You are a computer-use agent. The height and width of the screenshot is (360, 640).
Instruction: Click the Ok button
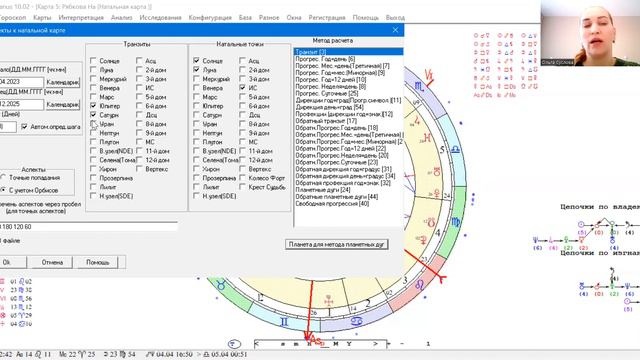pyautogui.click(x=12, y=262)
